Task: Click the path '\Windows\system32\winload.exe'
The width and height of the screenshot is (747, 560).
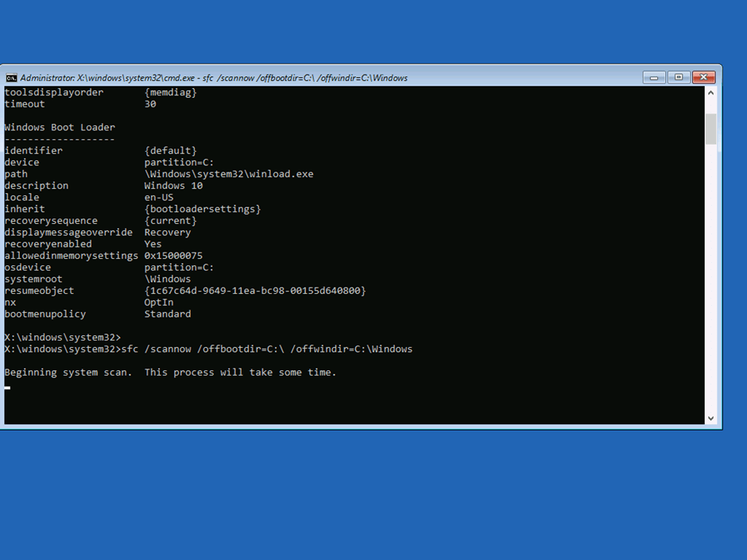Action: pyautogui.click(x=229, y=174)
